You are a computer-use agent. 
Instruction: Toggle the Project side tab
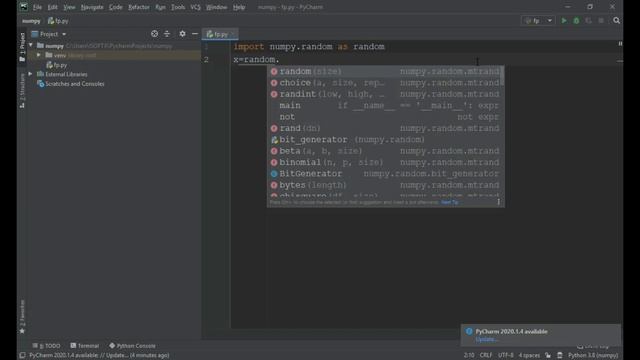pos(22,47)
